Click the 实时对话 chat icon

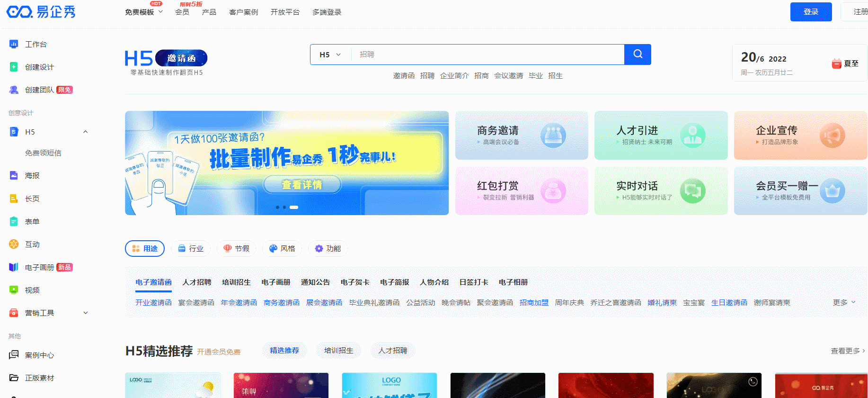[x=692, y=191]
